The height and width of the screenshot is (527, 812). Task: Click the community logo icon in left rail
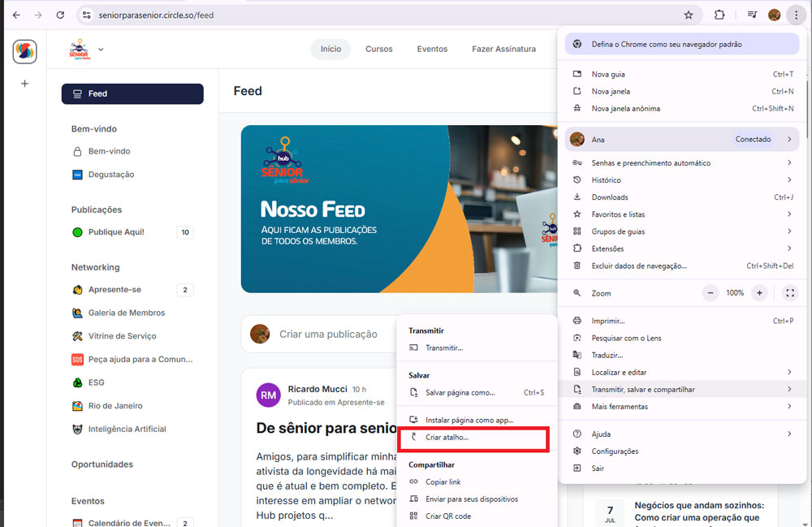coord(25,51)
